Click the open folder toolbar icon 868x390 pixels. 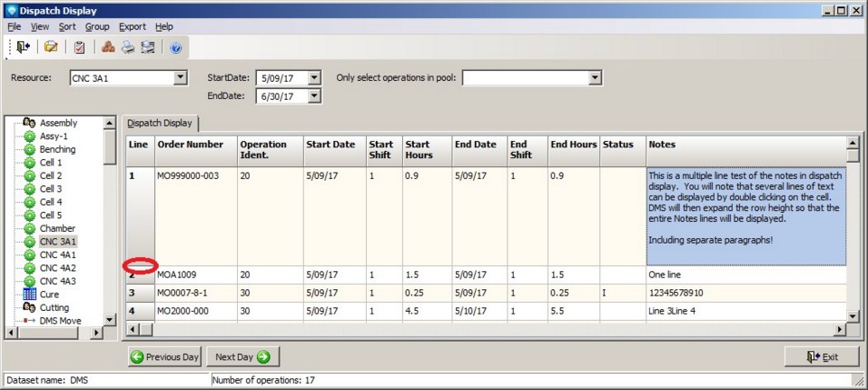point(52,47)
